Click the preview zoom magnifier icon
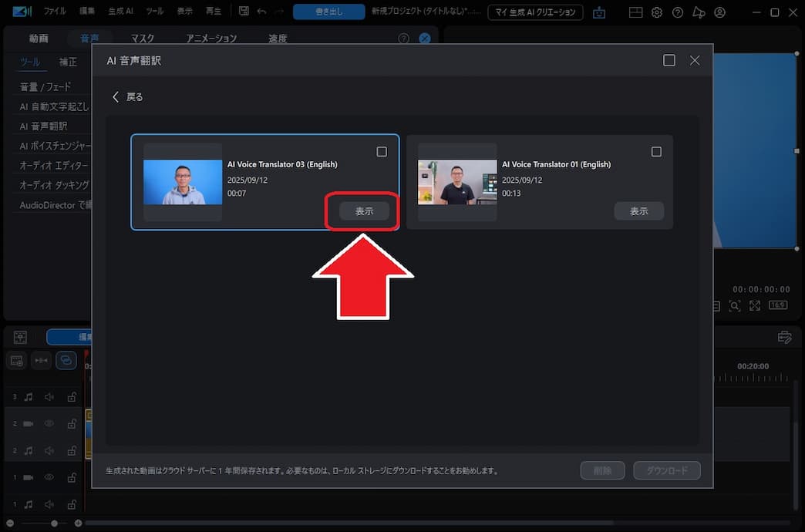 click(736, 305)
